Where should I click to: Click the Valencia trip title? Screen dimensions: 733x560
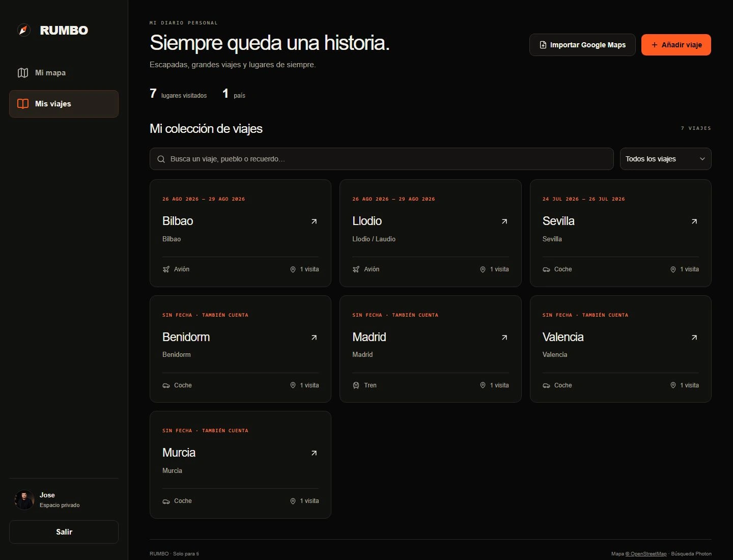563,337
